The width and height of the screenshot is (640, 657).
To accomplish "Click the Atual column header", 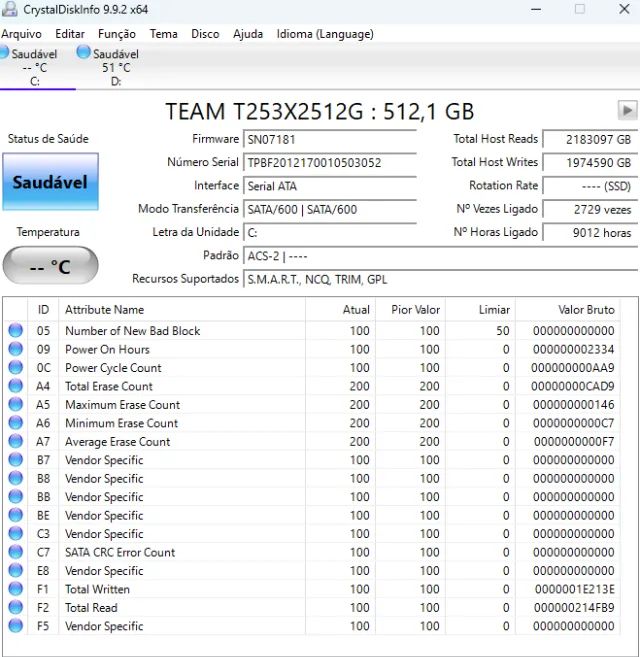I will pos(340,310).
